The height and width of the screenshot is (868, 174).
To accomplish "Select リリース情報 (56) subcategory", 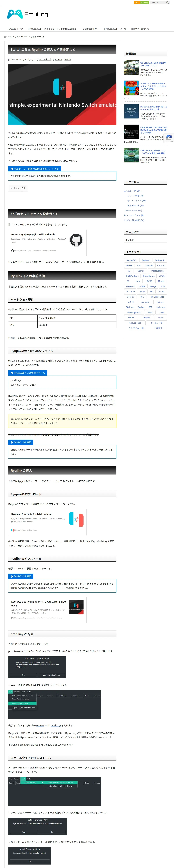I will (135, 196).
